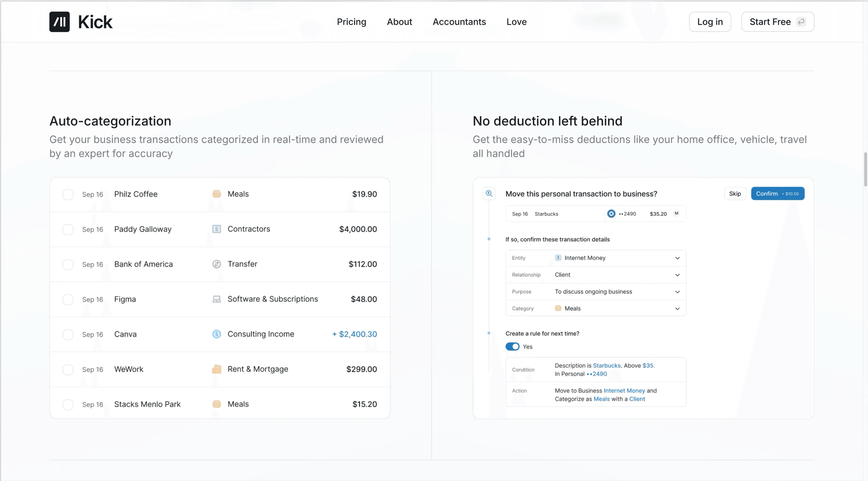Click the Transfer icon in the Bank of America row

click(x=217, y=264)
